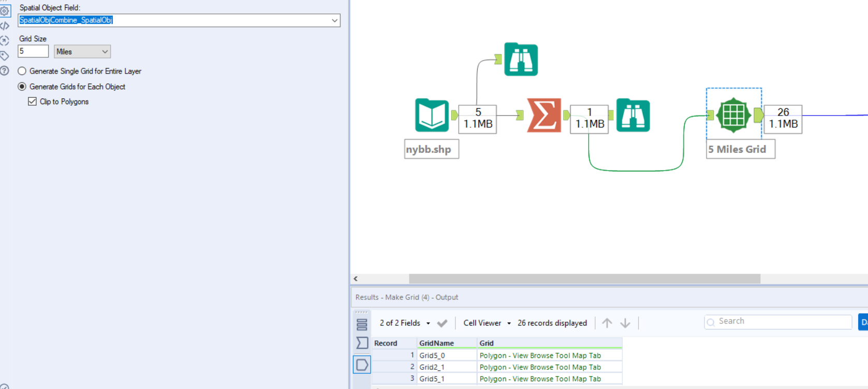
Task: Select the 5 Miles Grid annotation label
Action: tap(741, 149)
